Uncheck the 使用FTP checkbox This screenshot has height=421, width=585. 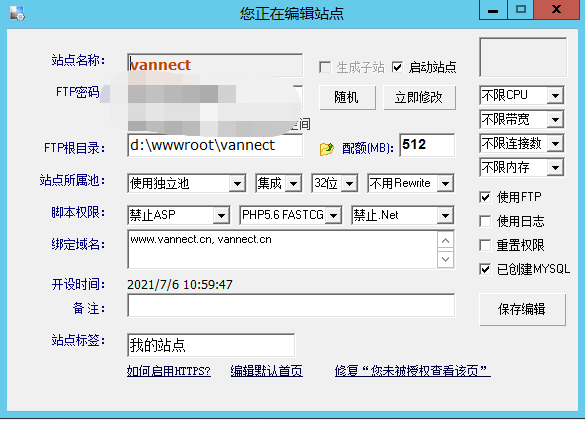tap(485, 197)
